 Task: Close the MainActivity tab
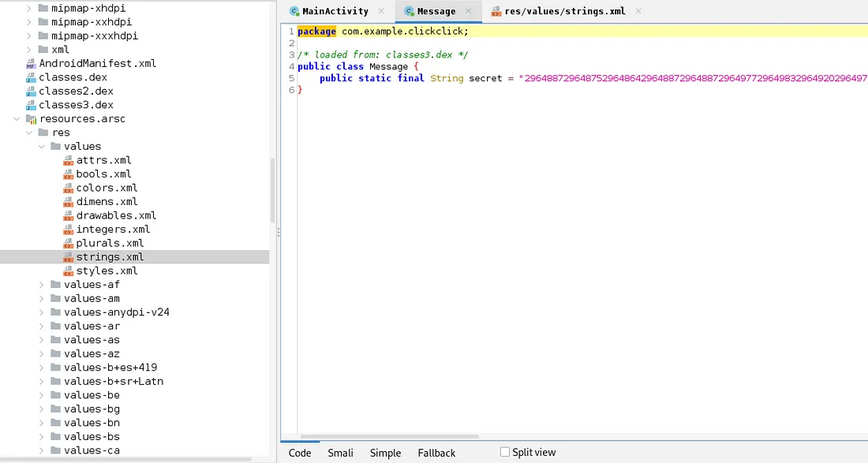click(381, 11)
